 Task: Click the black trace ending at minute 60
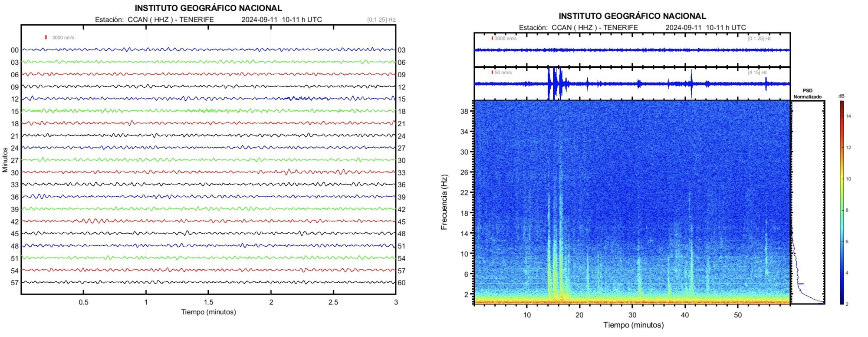pyautogui.click(x=208, y=282)
